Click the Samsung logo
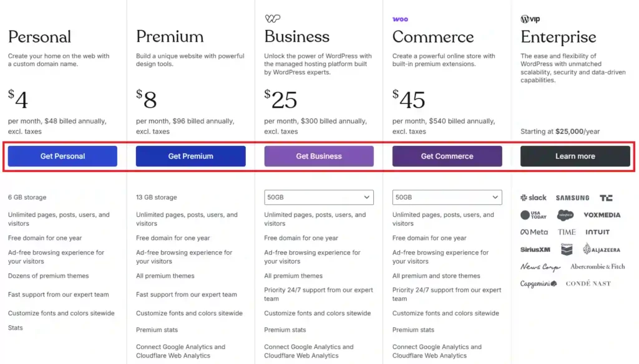The image size is (639, 364). point(572,198)
